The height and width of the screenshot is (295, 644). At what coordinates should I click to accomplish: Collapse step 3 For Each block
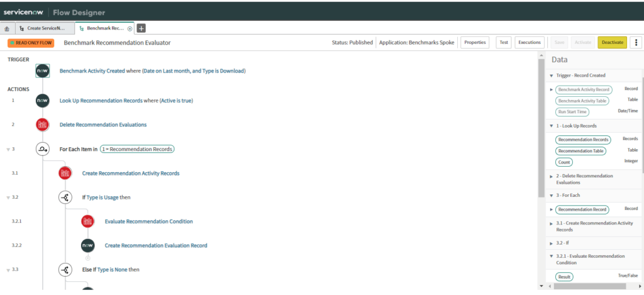[x=8, y=150]
